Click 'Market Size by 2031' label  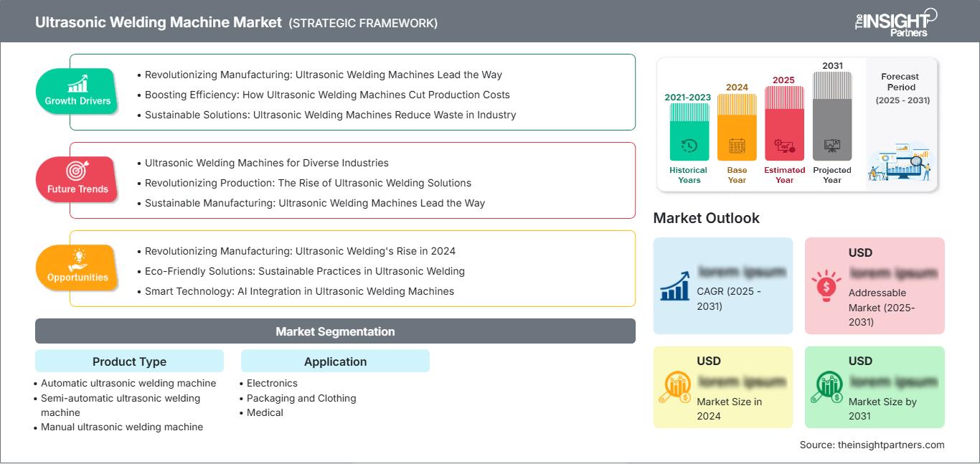pos(882,409)
